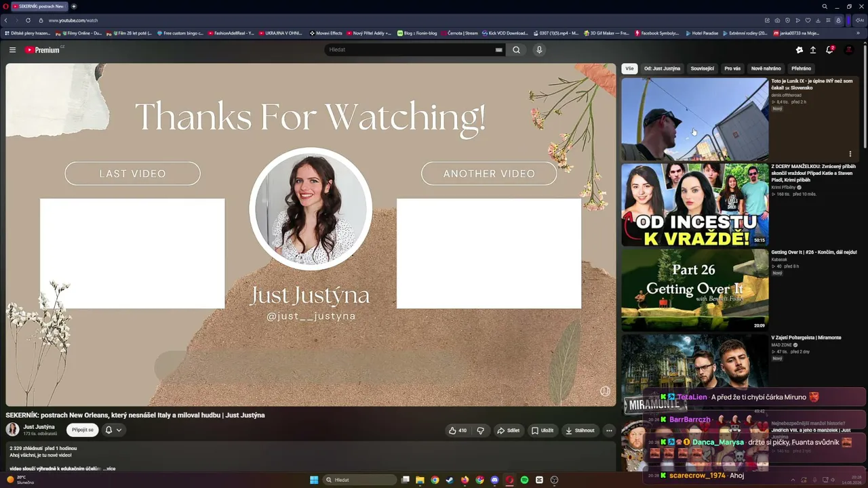Image resolution: width=868 pixels, height=488 pixels.
Task: Click the Stáhnout download button
Action: click(580, 430)
